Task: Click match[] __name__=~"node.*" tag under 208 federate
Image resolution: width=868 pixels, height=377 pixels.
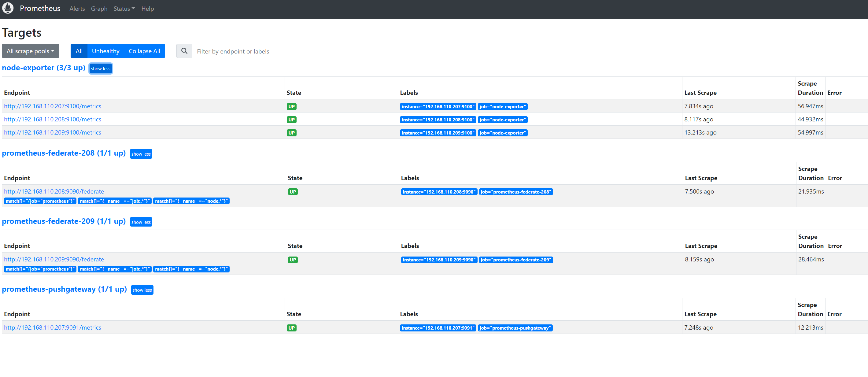Action: pyautogui.click(x=191, y=201)
